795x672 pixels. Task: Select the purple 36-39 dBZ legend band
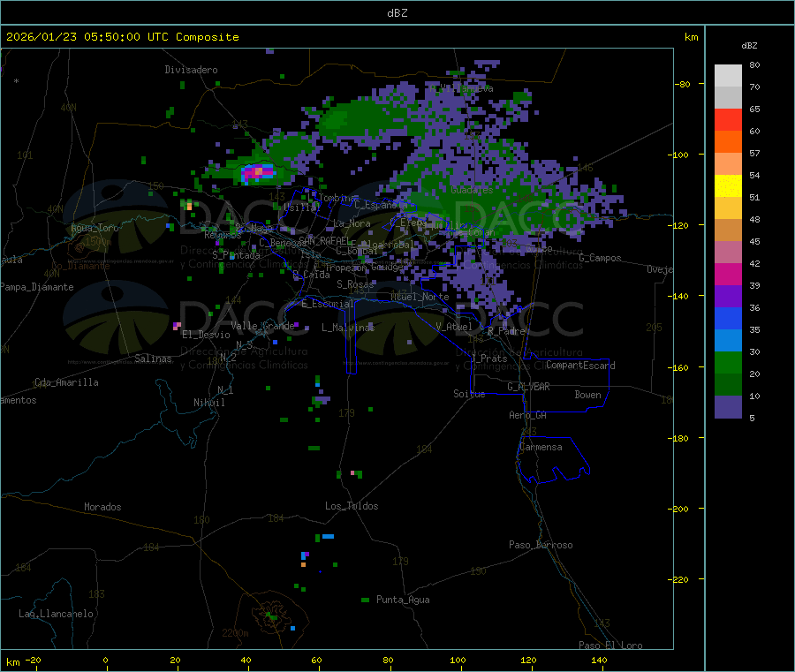pyautogui.click(x=728, y=297)
